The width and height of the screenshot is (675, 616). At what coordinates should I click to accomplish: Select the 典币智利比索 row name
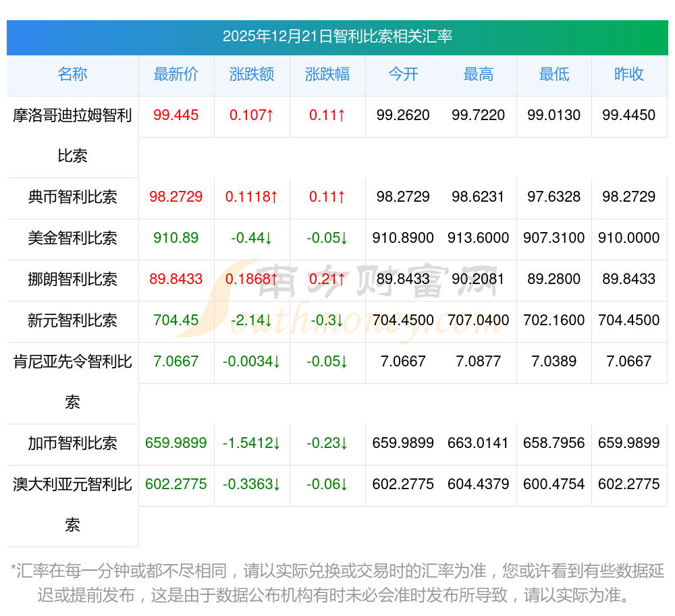tap(72, 197)
